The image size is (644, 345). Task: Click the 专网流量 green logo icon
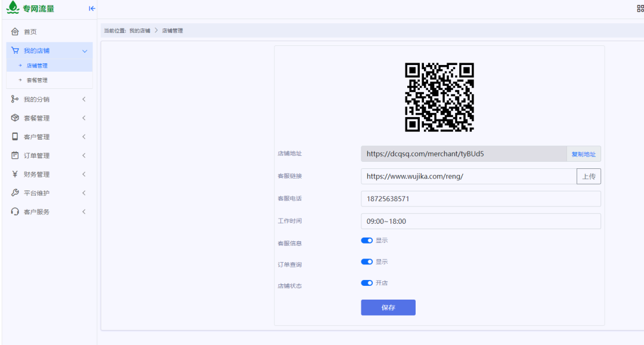[x=13, y=7]
